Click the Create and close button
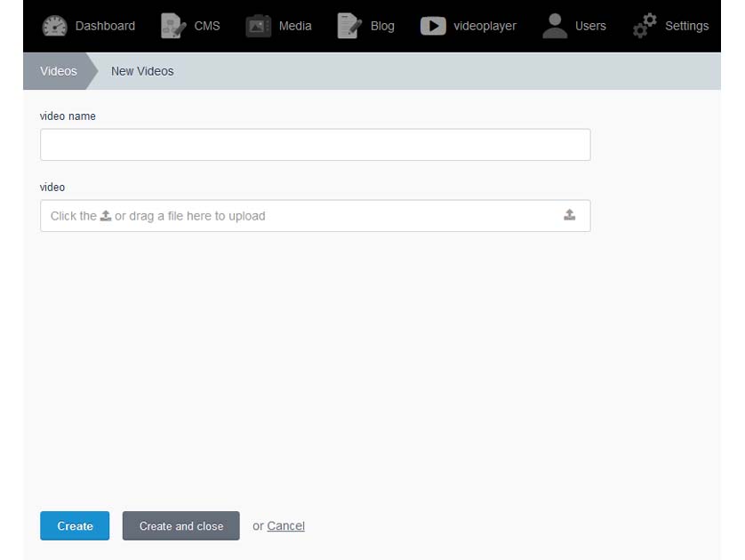The height and width of the screenshot is (560, 745). [x=181, y=526]
